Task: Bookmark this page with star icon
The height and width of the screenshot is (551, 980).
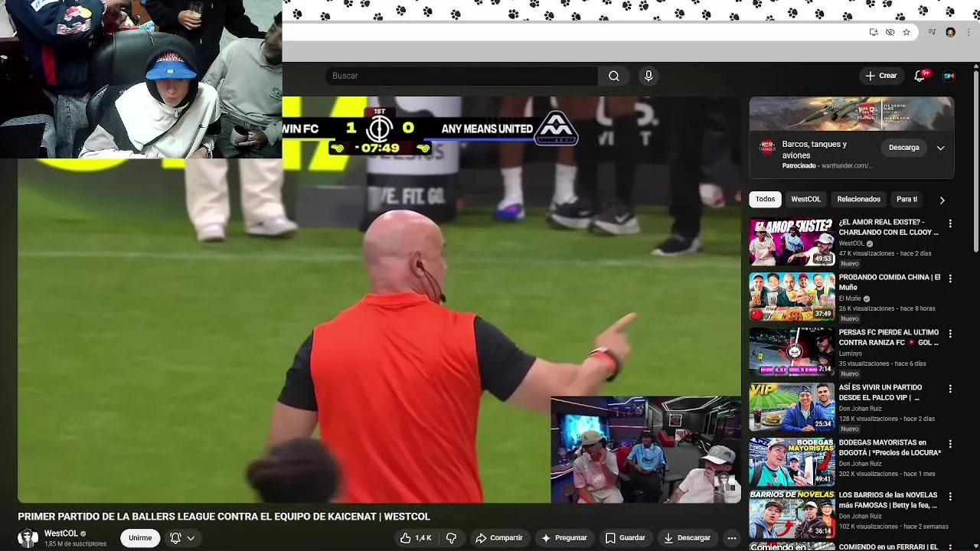Action: [906, 32]
